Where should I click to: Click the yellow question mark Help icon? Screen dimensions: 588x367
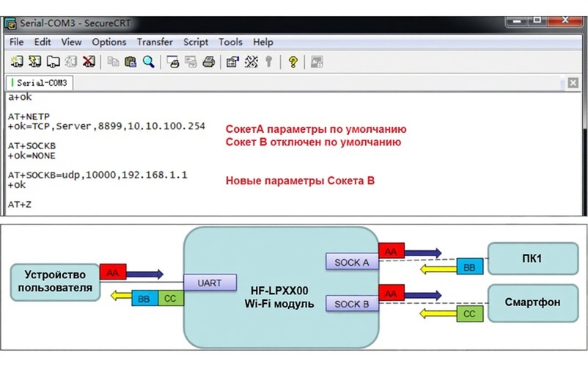293,62
